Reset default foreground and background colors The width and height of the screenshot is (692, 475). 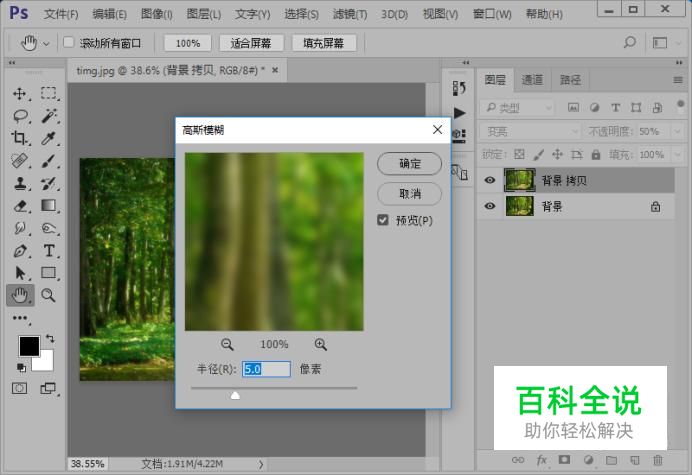[21, 367]
